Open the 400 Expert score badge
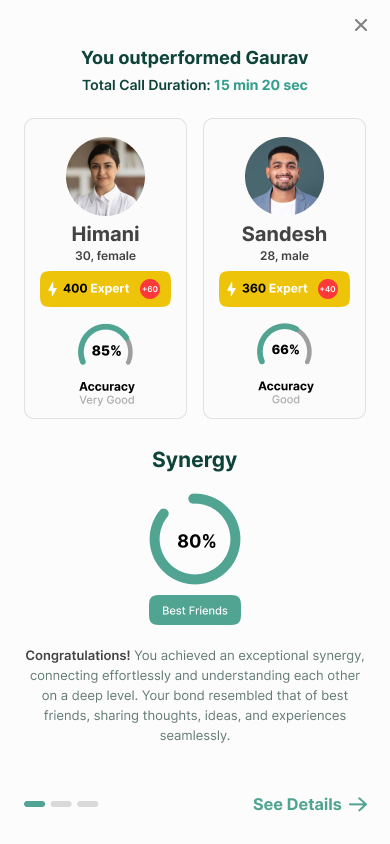Image resolution: width=390 pixels, height=844 pixels. (105, 289)
